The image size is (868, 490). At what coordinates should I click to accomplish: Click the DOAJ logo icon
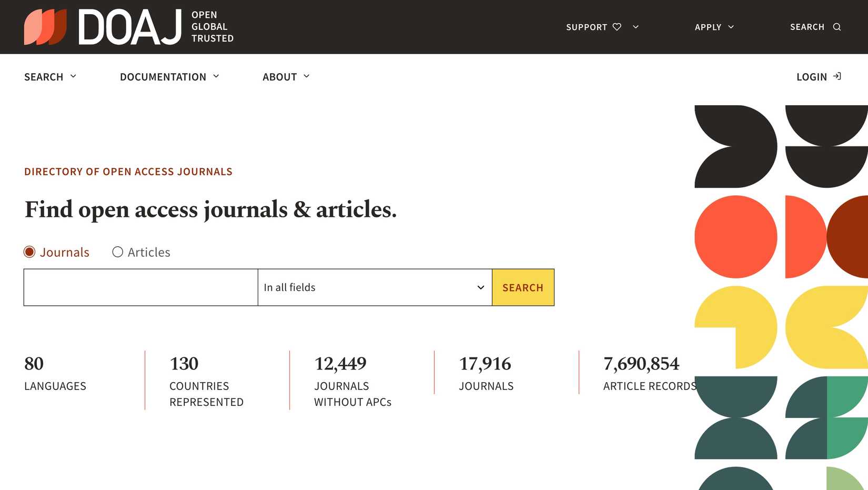[x=45, y=27]
